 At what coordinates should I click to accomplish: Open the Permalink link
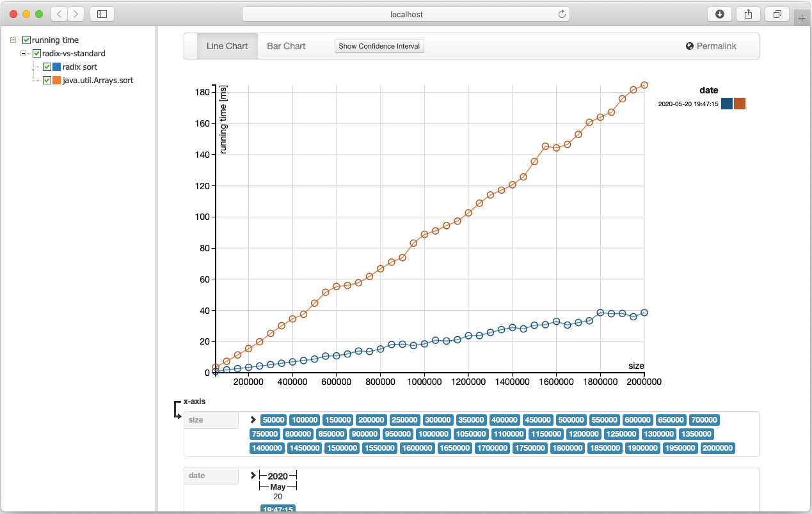pyautogui.click(x=711, y=46)
